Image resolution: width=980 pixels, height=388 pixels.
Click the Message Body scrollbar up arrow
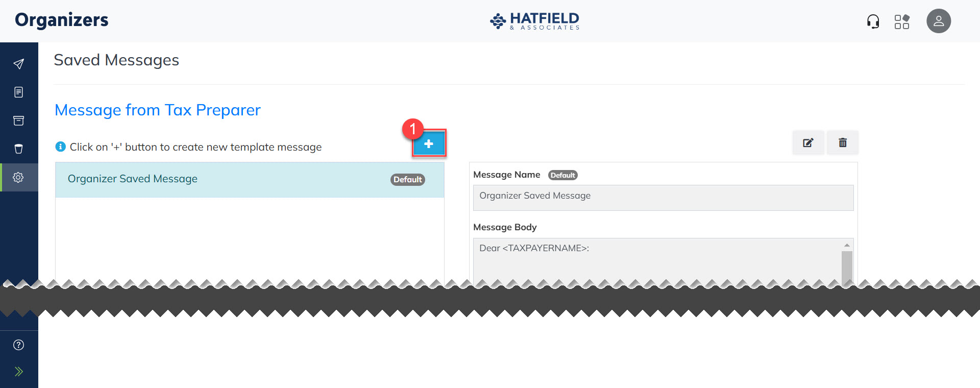(847, 246)
